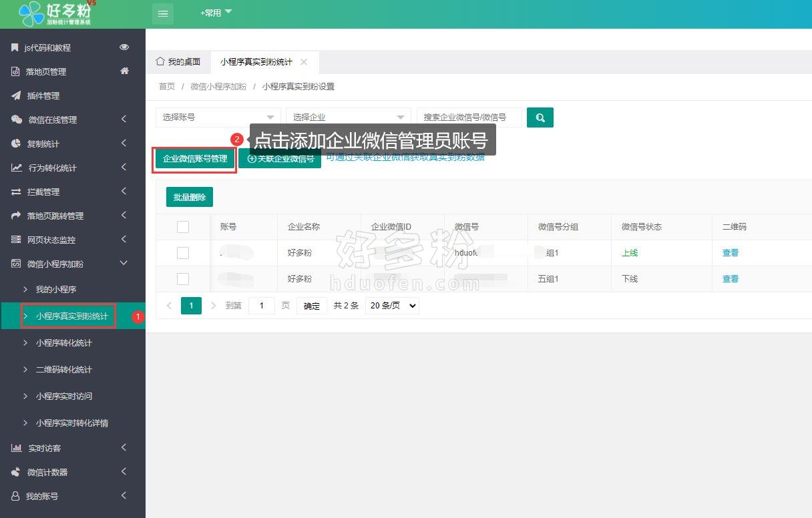Switch to 我的桌面 tab
The height and width of the screenshot is (518, 812).
178,62
